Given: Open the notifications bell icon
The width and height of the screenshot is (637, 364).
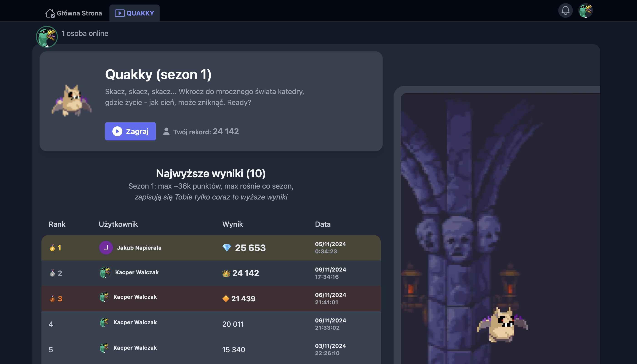Looking at the screenshot, I should (x=565, y=11).
